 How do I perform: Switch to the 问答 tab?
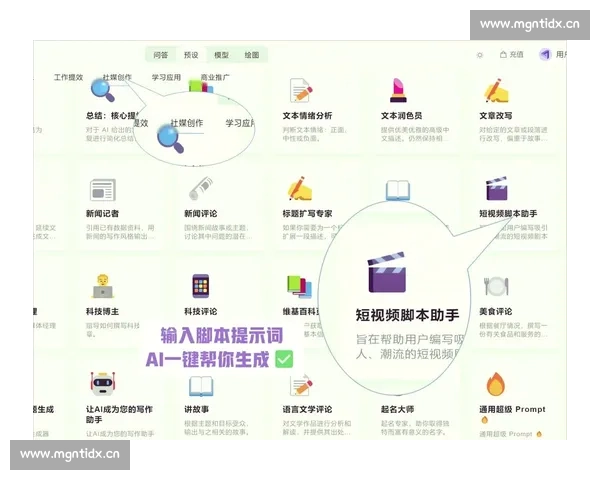point(161,55)
